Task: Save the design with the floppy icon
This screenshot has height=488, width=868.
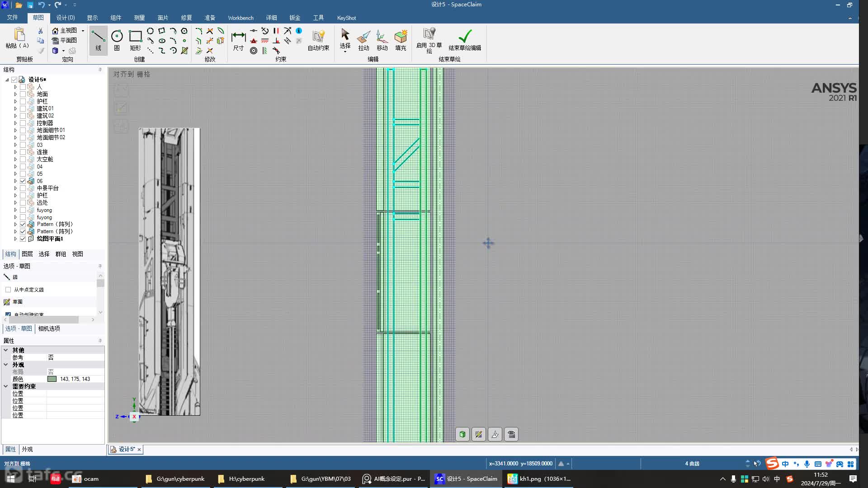Action: pos(30,5)
